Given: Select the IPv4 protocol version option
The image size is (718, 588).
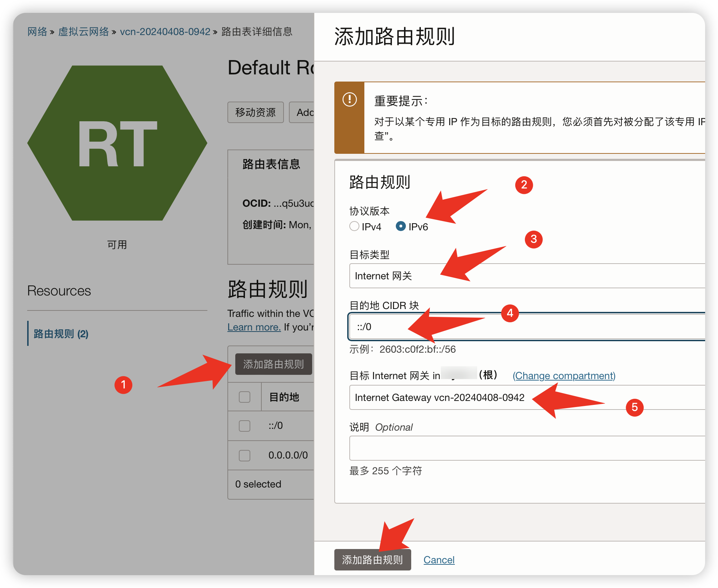Looking at the screenshot, I should pos(354,226).
